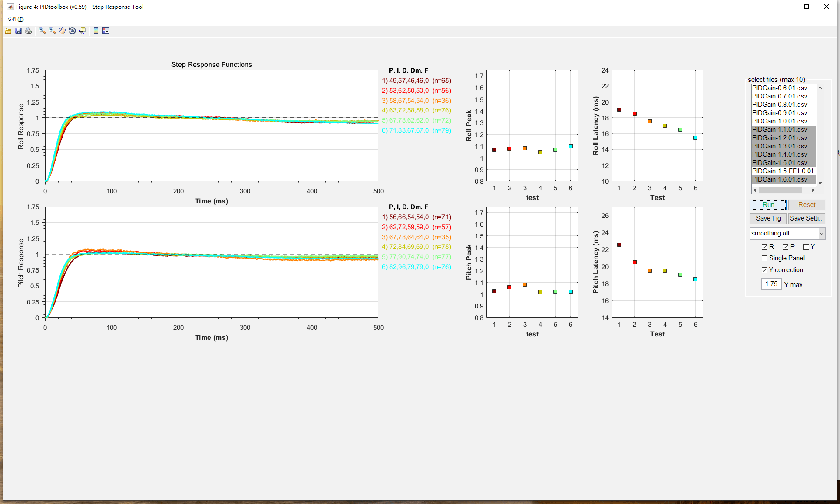Open the smoothing off dropdown
Image resolution: width=840 pixels, height=504 pixels.
coord(787,233)
